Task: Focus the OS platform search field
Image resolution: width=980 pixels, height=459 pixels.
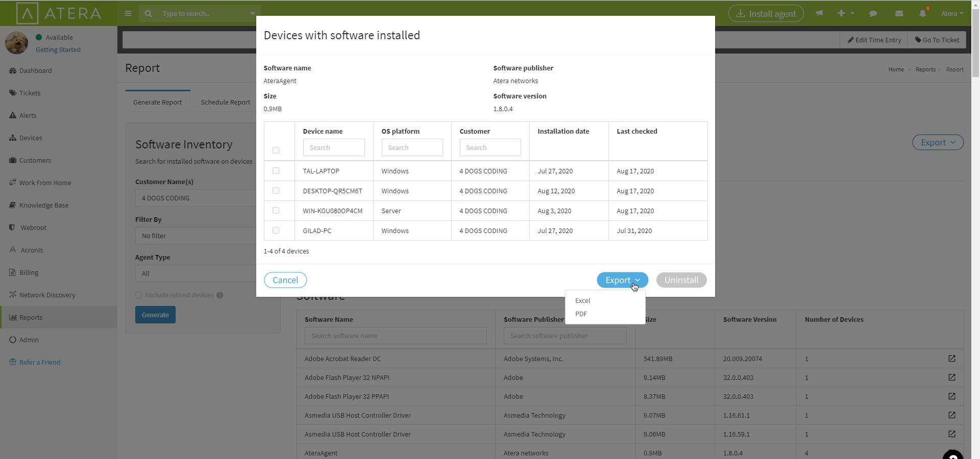Action: point(412,147)
